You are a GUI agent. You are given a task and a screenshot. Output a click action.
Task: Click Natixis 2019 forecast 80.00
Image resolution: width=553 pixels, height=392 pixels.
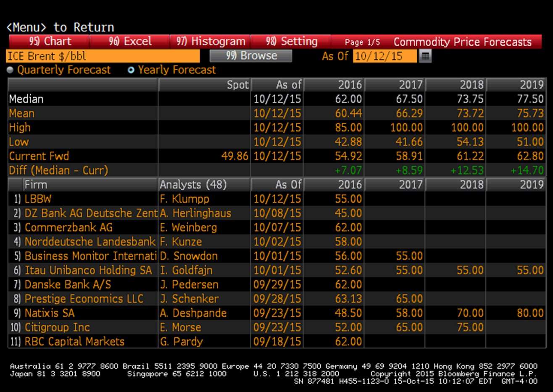[x=530, y=313]
